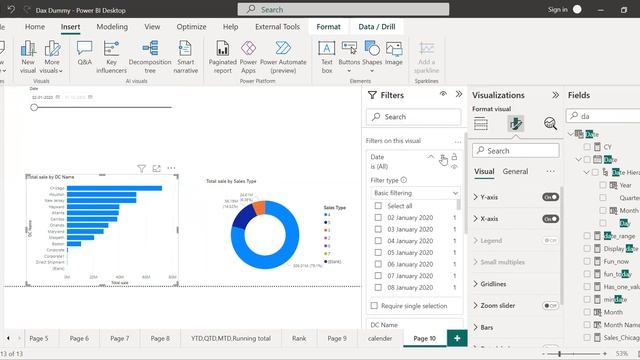Turn off the Y-axis toggle
The width and height of the screenshot is (640, 360).
[550, 197]
